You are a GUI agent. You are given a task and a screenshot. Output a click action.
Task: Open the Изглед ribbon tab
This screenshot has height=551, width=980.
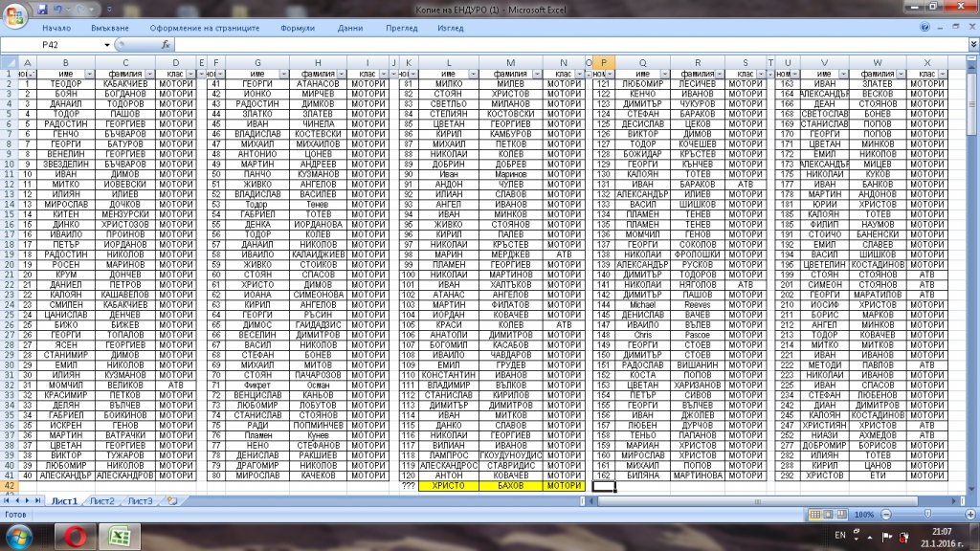(450, 28)
